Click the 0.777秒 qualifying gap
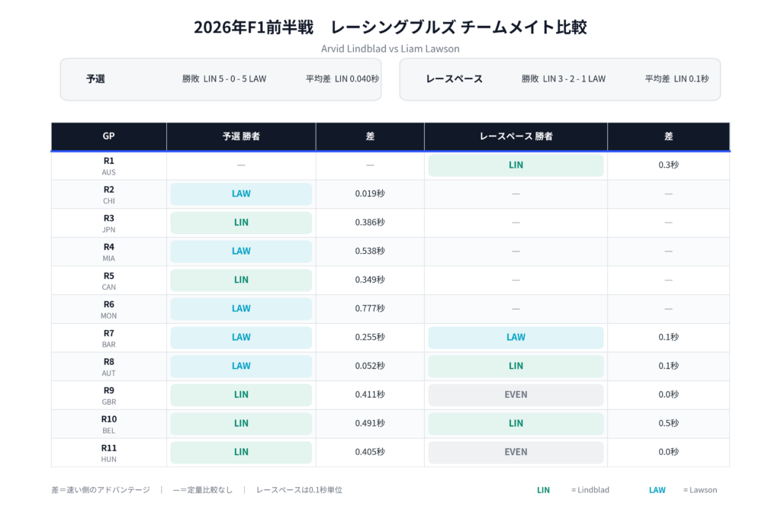 pyautogui.click(x=370, y=309)
